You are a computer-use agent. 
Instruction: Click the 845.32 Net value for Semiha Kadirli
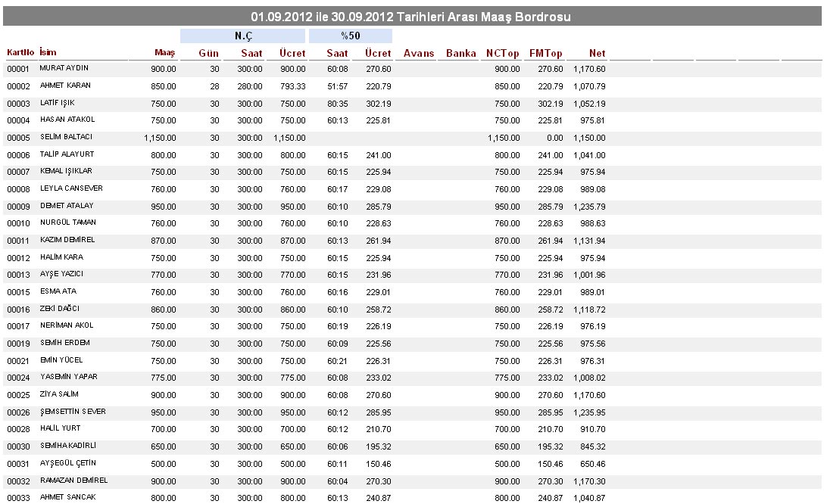592,446
